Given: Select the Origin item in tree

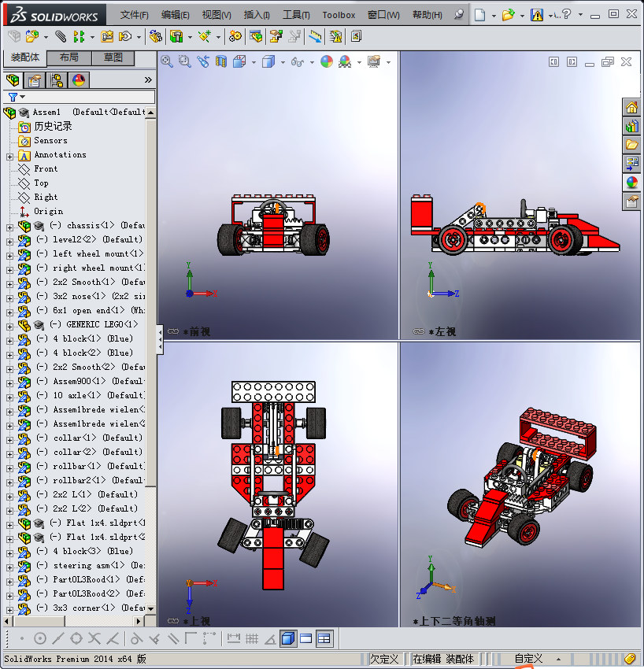Looking at the screenshot, I should [48, 212].
